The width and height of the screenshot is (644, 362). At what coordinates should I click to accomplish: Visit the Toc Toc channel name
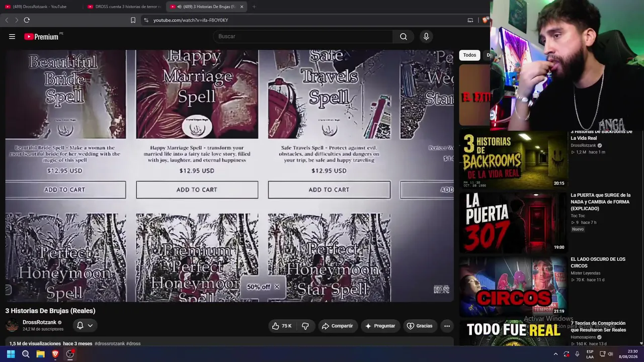click(x=578, y=216)
